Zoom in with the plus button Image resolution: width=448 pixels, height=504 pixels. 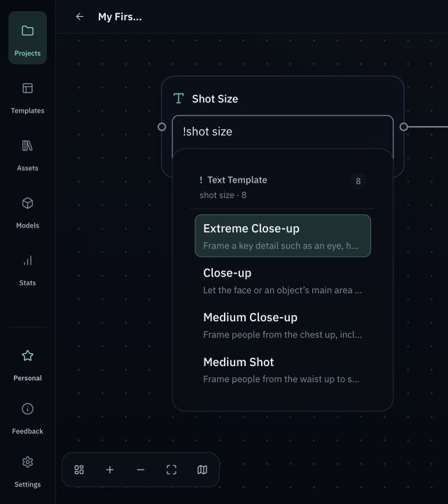(x=110, y=470)
